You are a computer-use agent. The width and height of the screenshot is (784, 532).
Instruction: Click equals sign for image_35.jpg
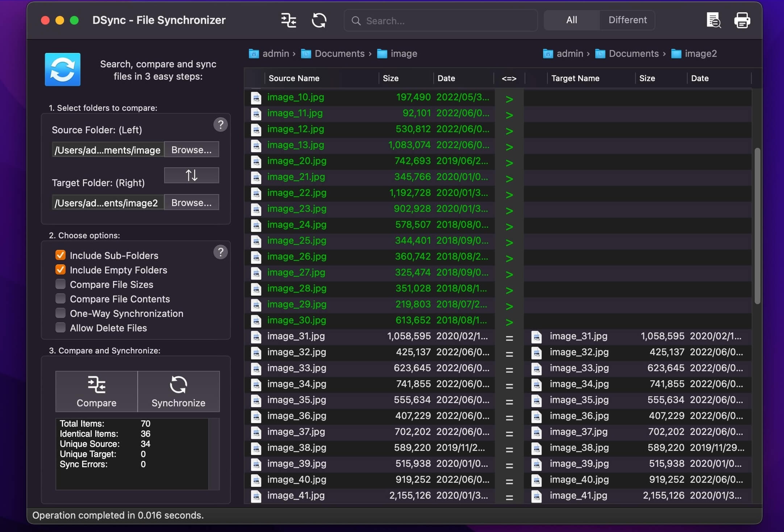[x=509, y=402]
